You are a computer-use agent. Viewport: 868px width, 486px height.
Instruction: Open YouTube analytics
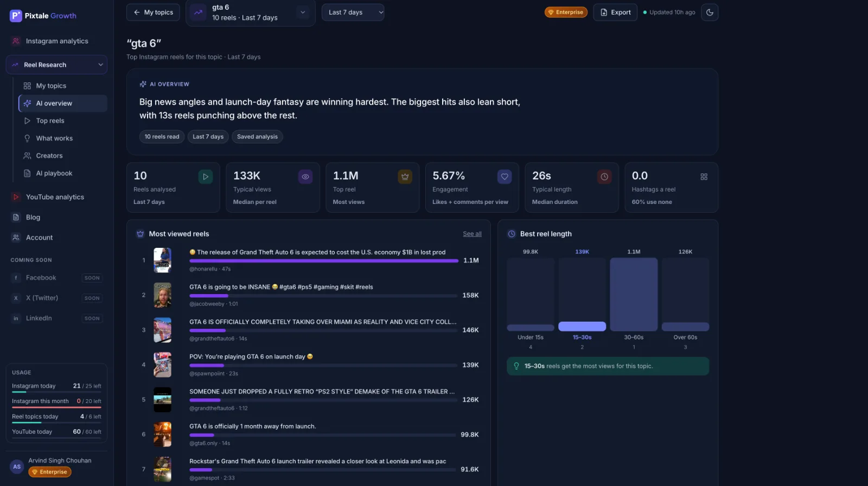[x=56, y=197]
